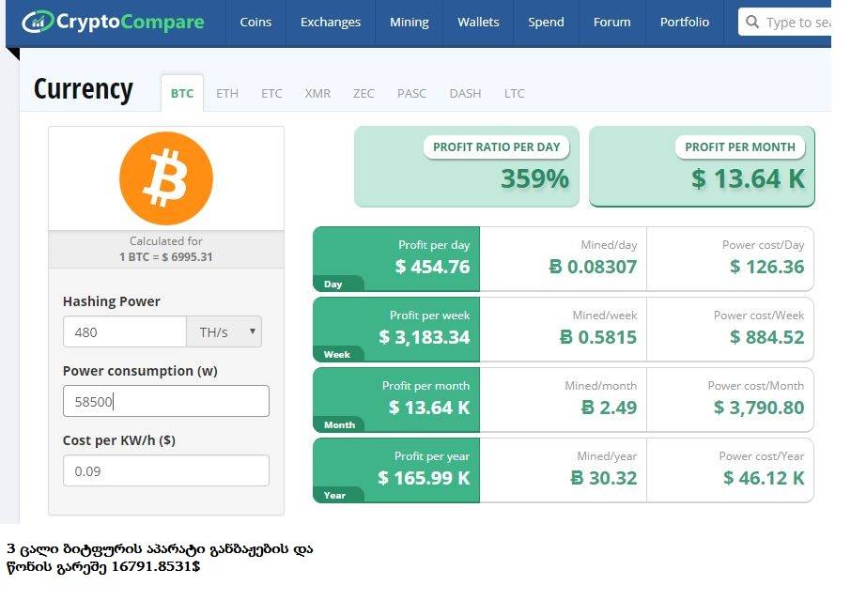Viewport: 866px width, 616px height.
Task: Select the BTC currency tab
Action: (182, 93)
